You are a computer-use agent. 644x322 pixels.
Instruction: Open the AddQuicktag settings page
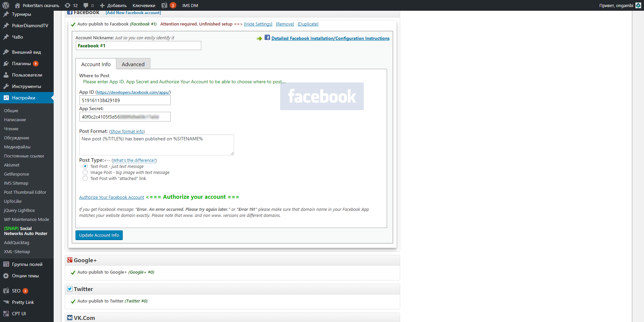[16, 242]
